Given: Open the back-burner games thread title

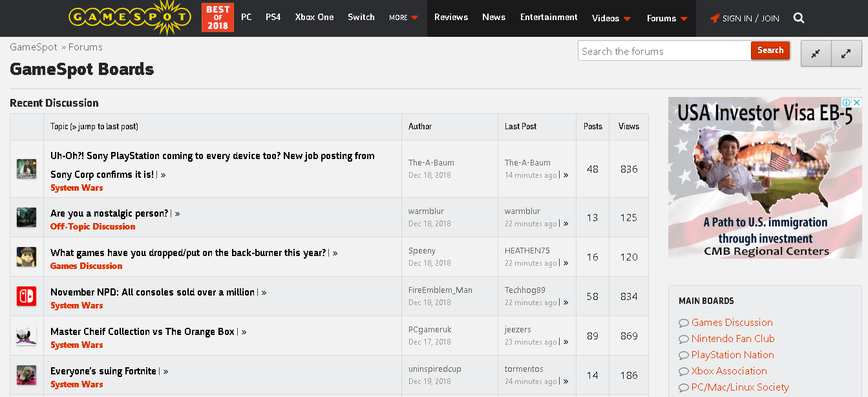Looking at the screenshot, I should [188, 253].
